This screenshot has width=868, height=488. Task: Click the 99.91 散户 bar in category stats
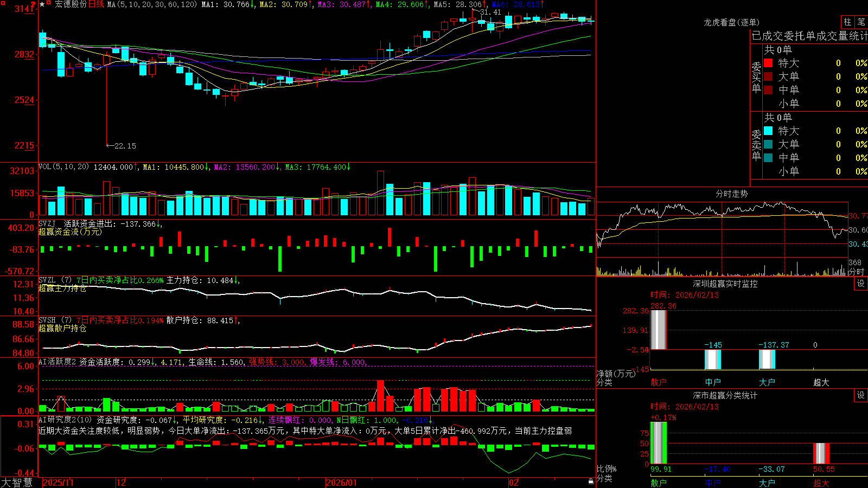click(659, 443)
